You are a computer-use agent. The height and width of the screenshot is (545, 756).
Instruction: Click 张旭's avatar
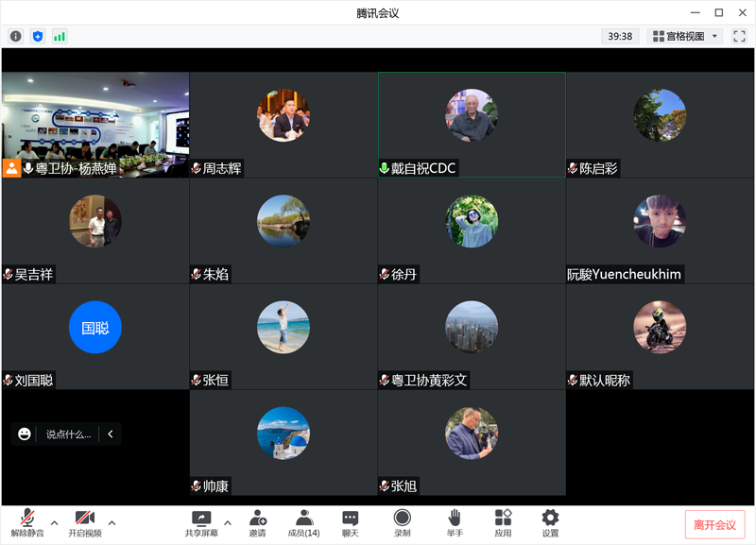pos(472,434)
